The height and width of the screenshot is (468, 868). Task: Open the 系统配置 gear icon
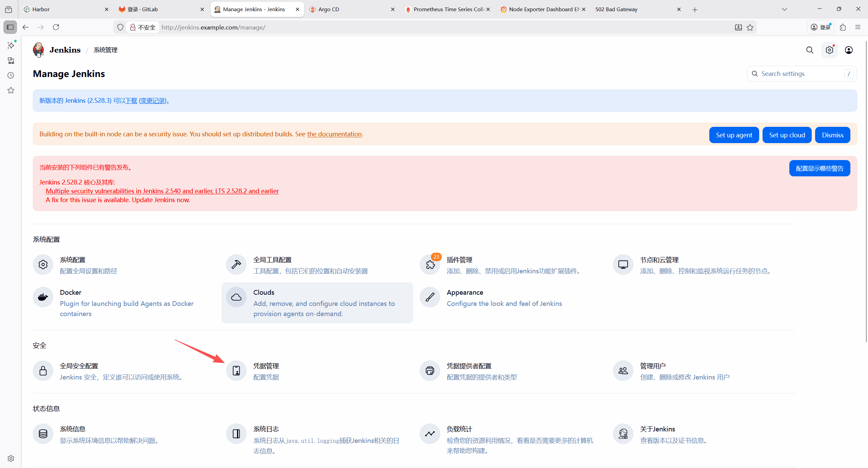coord(43,265)
